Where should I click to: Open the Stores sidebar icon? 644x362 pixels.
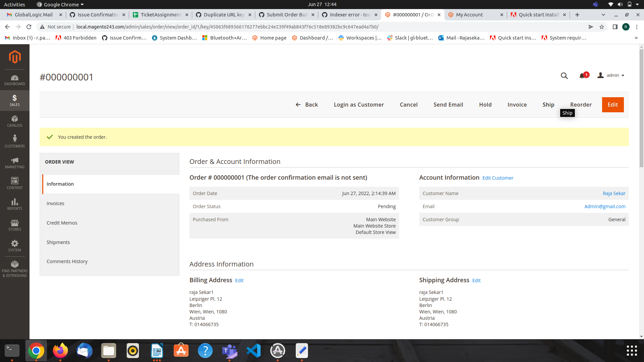pyautogui.click(x=14, y=225)
